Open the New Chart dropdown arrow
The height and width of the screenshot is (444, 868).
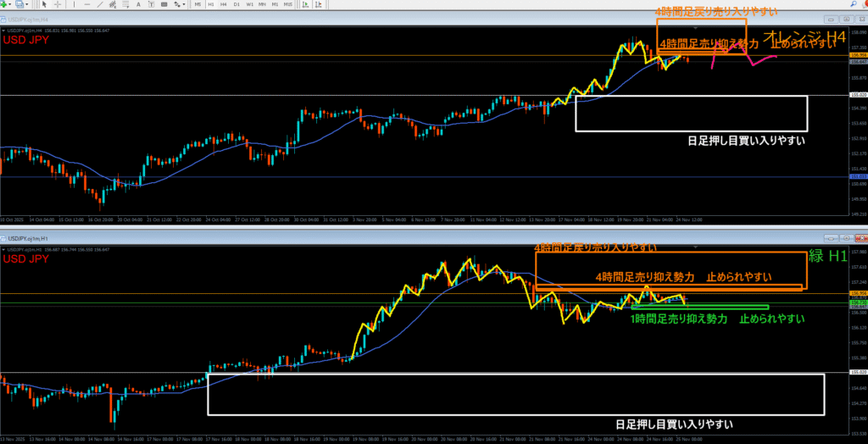coord(9,4)
